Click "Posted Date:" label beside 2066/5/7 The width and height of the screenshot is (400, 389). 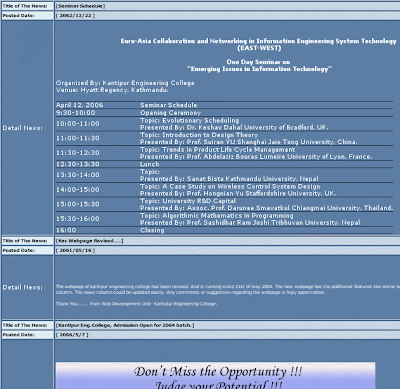(x=18, y=335)
